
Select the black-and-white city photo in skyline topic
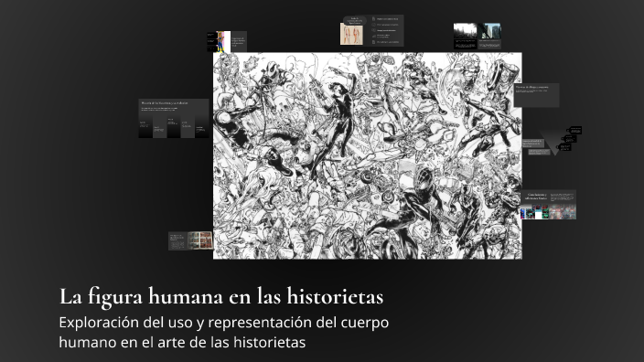point(465,31)
